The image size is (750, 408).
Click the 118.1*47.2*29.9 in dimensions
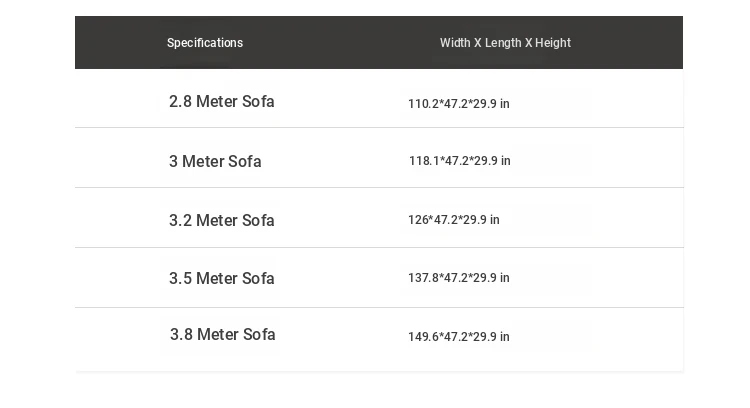click(459, 161)
